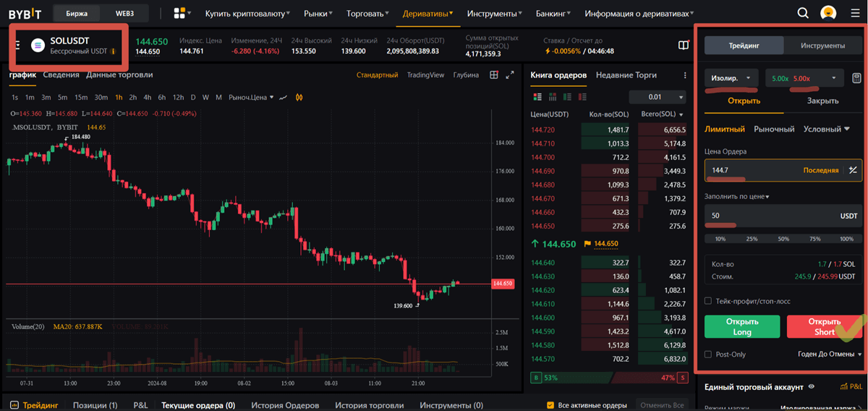Switch to WEB3 mode toggle
Viewport: 868px width, 411px height.
[x=124, y=13]
